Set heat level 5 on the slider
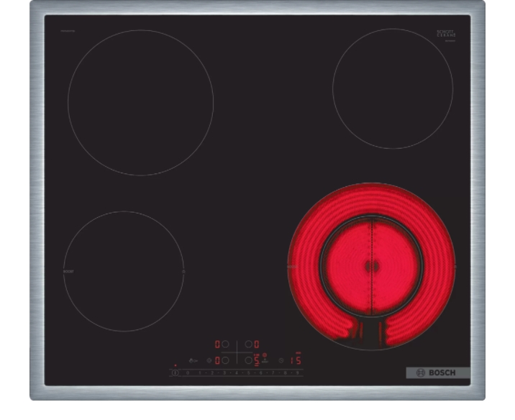The image size is (515, 420). (x=248, y=373)
